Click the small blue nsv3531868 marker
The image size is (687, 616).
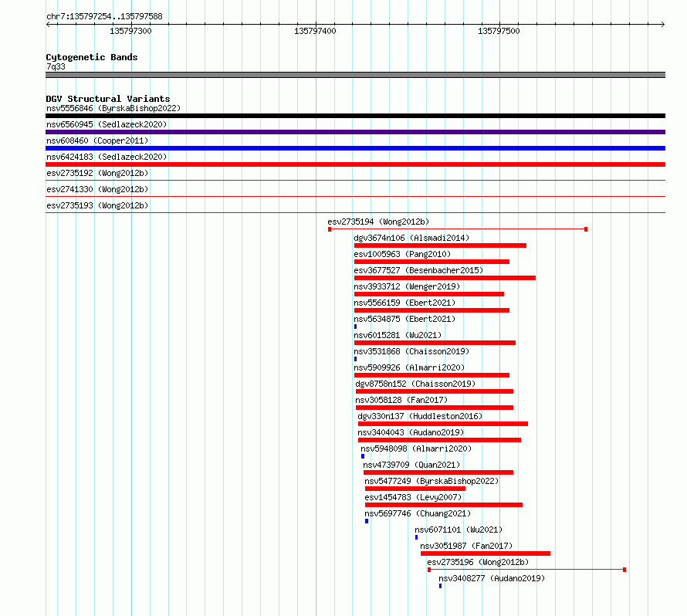tap(355, 359)
